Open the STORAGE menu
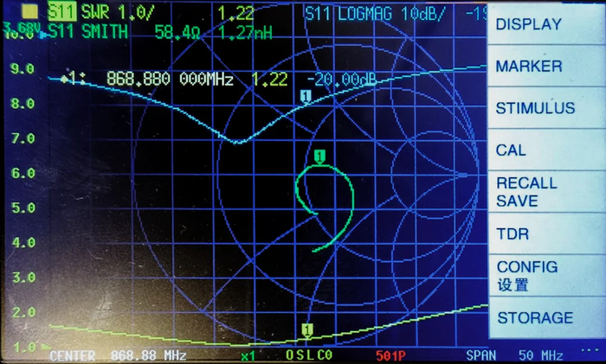Screen dimensions: 606x364 pos(546,317)
